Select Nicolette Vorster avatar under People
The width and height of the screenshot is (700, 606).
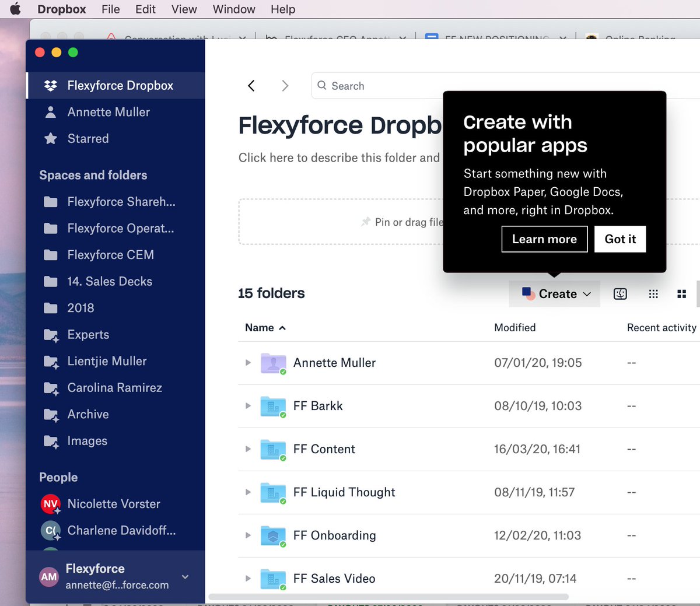click(51, 504)
